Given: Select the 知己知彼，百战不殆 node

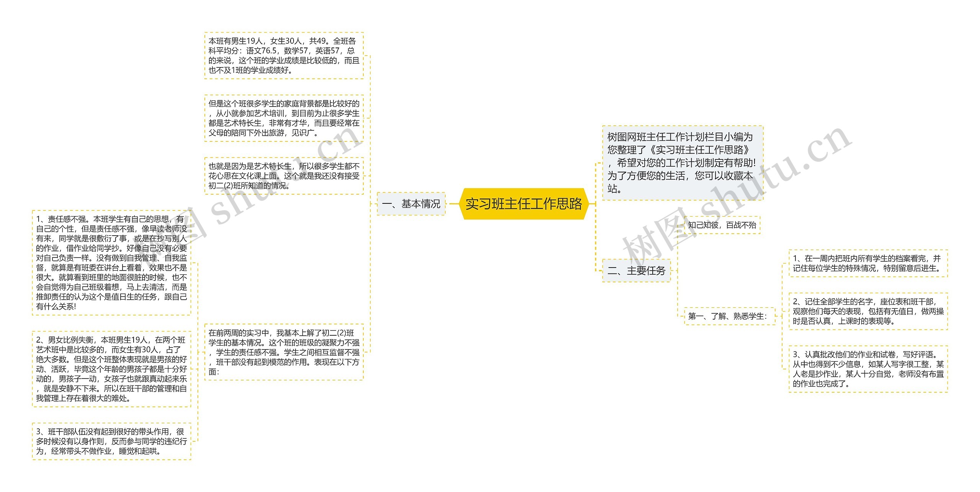Looking at the screenshot, I should (x=722, y=225).
